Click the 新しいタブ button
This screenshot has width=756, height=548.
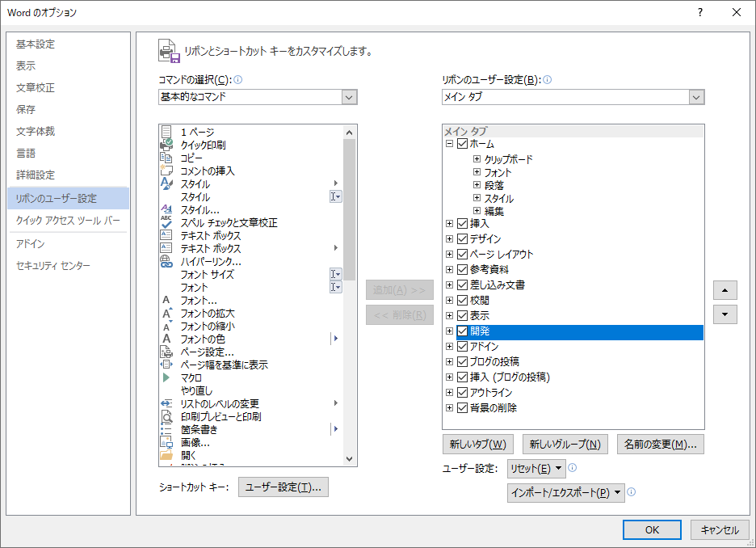tap(478, 445)
